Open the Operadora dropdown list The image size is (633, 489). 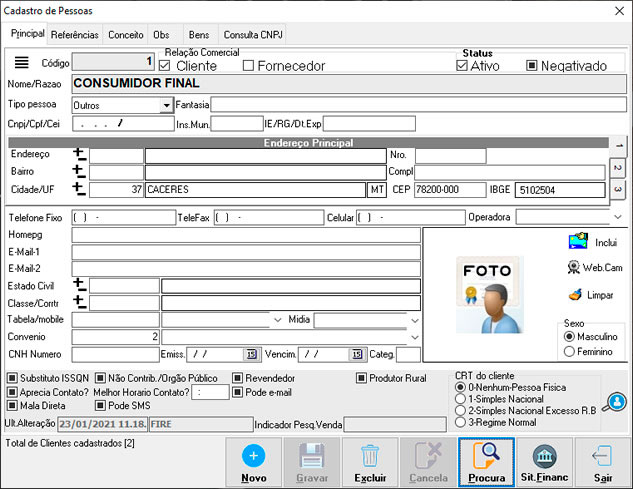coord(616,217)
